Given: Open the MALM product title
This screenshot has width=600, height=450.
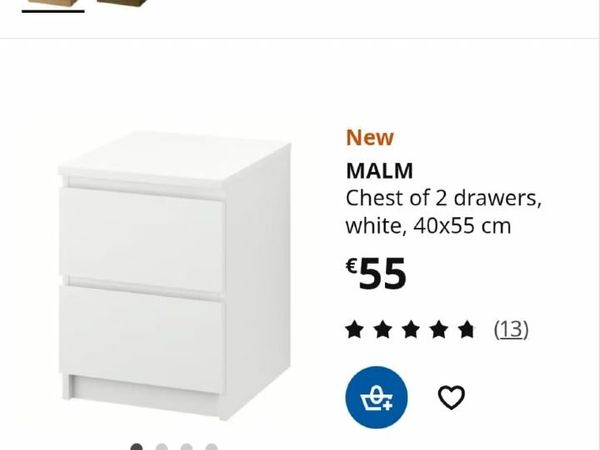Looking at the screenshot, I should coord(379,171).
